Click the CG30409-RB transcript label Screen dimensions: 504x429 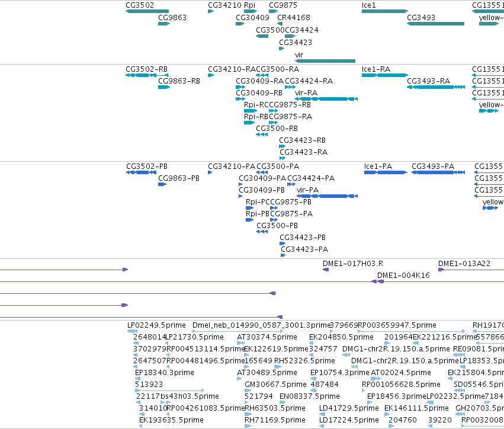pos(259,93)
